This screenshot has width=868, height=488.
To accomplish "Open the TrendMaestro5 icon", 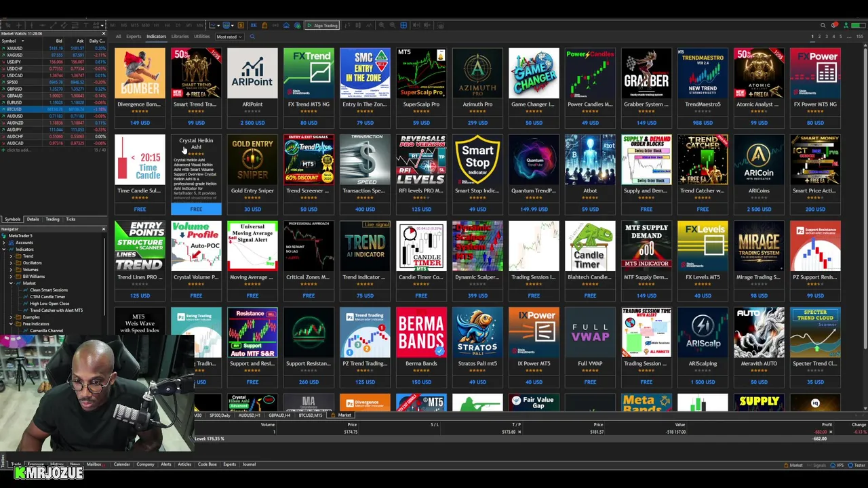I will point(703,74).
